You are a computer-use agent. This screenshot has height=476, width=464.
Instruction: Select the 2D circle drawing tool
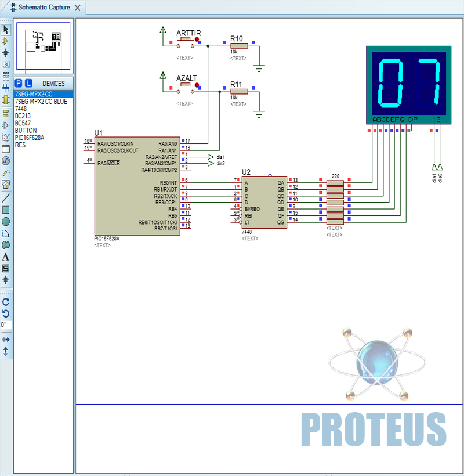(x=6, y=222)
